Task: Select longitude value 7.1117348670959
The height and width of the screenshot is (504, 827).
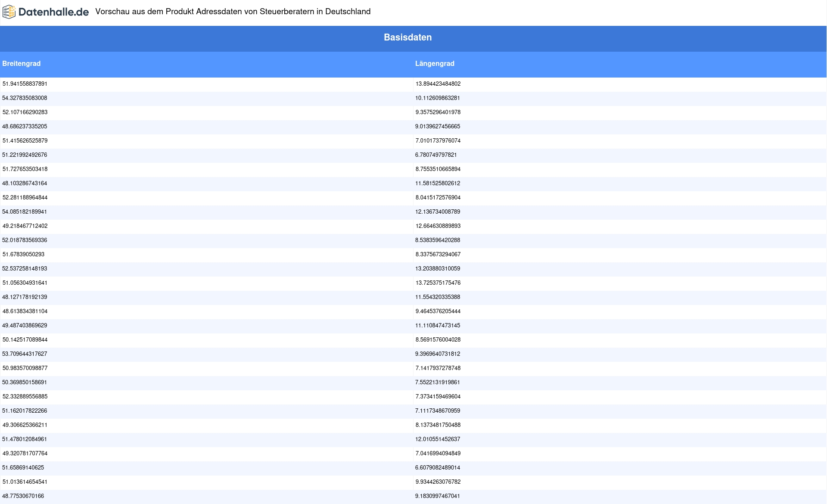Action: (x=438, y=411)
